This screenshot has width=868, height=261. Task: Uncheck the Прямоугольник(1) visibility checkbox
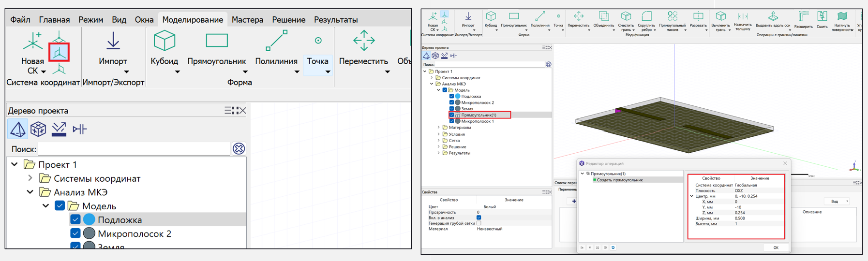tap(451, 115)
